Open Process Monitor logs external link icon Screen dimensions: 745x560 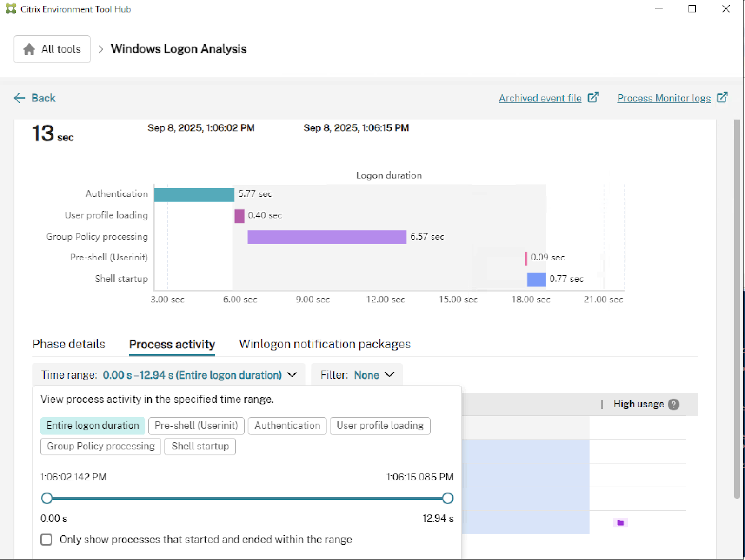tap(722, 98)
